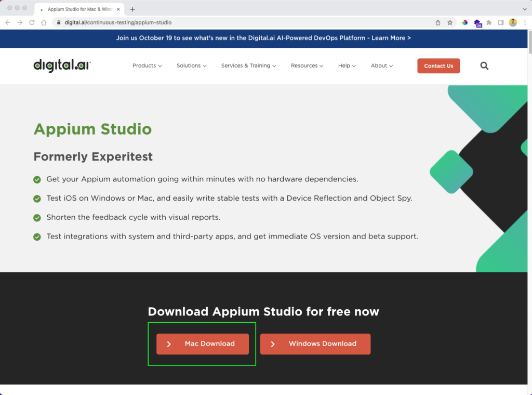This screenshot has height=395, width=532.
Task: Open new tab with plus button
Action: 132,9
